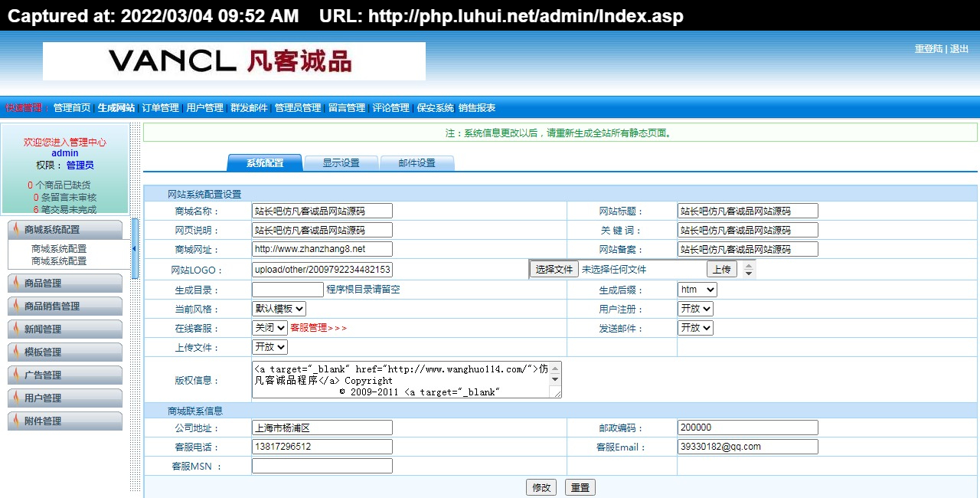Open the 生成后缀 htm dropdown
The width and height of the screenshot is (980, 498).
697,290
